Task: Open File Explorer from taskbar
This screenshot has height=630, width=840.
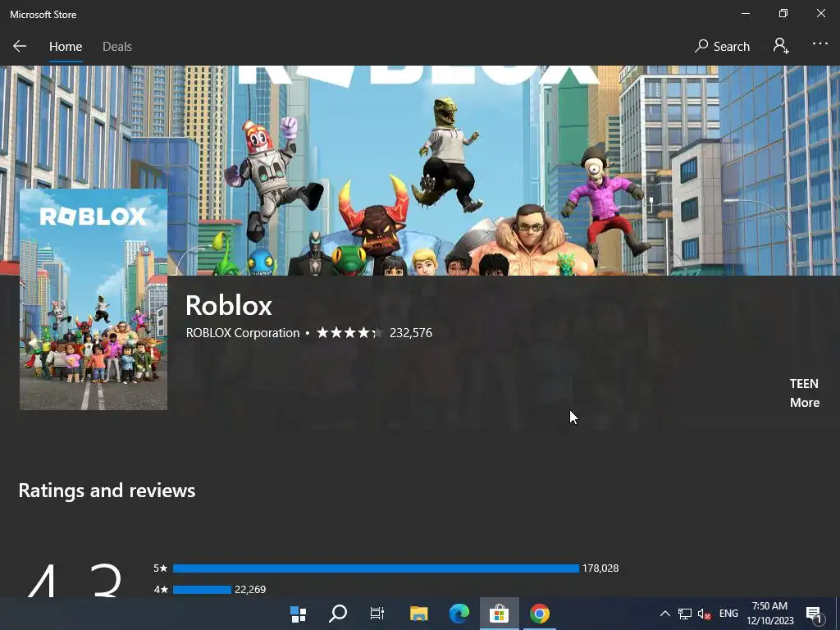Action: (x=418, y=614)
